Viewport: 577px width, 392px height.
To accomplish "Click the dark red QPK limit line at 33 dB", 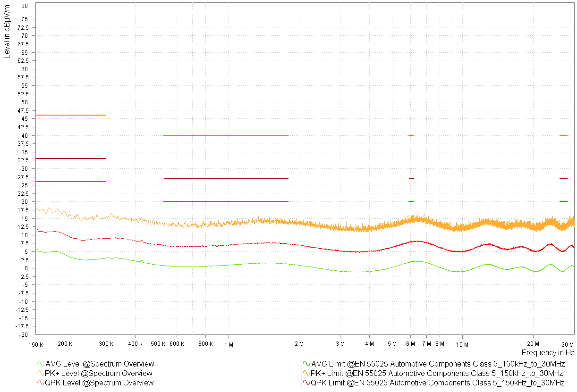I will [x=71, y=158].
